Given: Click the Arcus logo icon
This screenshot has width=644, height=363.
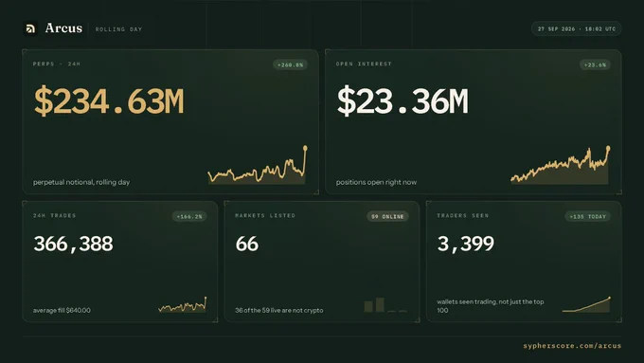Looking at the screenshot, I should pyautogui.click(x=30, y=28).
